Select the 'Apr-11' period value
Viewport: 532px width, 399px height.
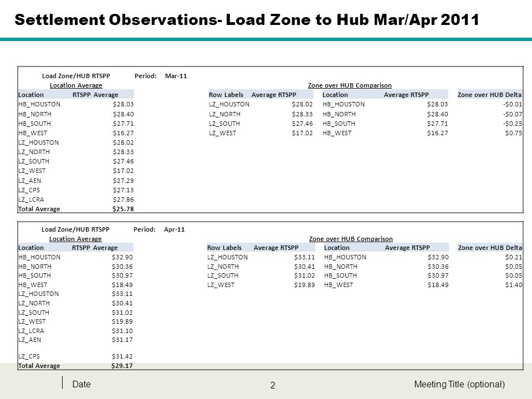tap(175, 229)
